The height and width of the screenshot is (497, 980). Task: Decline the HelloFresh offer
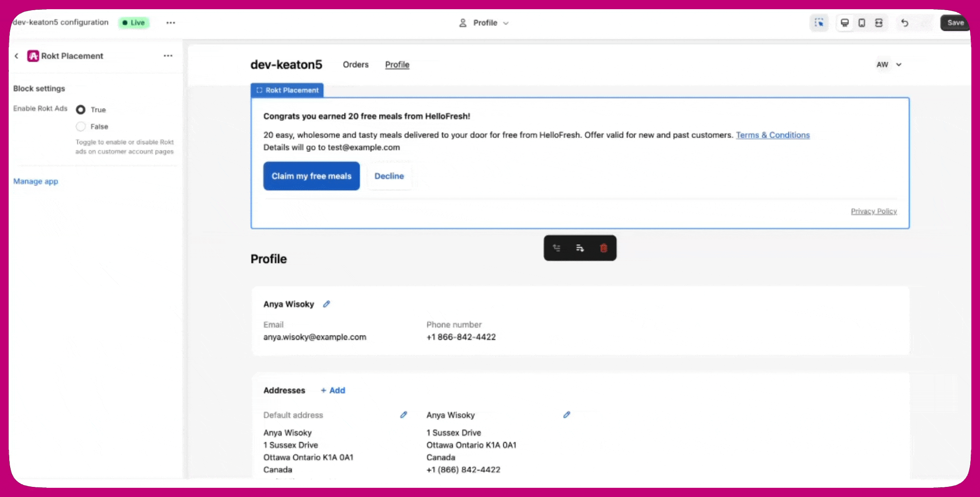click(389, 176)
